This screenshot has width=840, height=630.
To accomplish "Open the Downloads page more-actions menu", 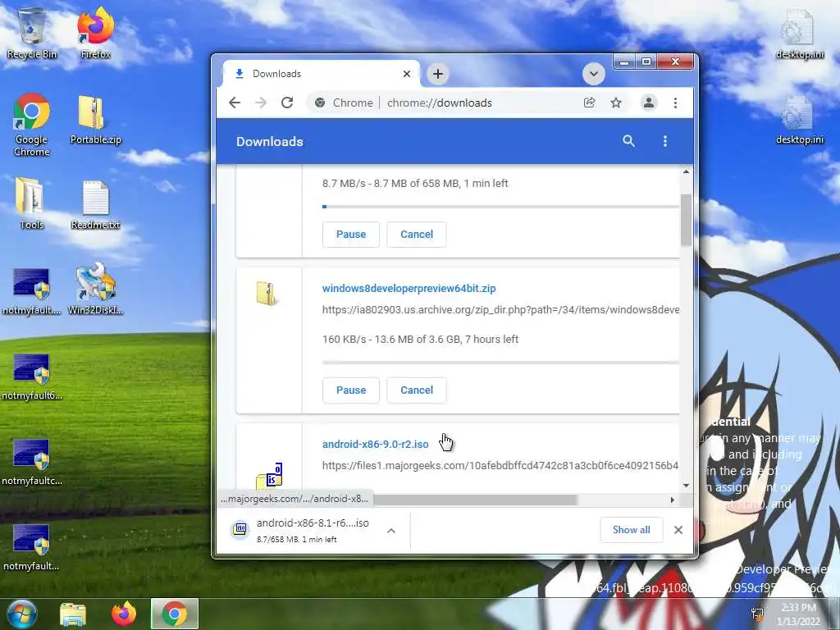I will point(664,141).
